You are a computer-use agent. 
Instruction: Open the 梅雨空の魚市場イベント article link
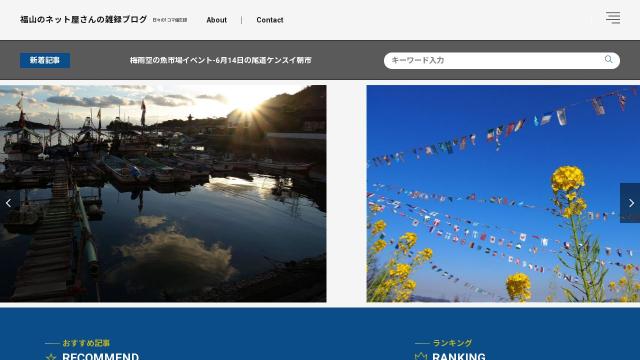point(220,60)
